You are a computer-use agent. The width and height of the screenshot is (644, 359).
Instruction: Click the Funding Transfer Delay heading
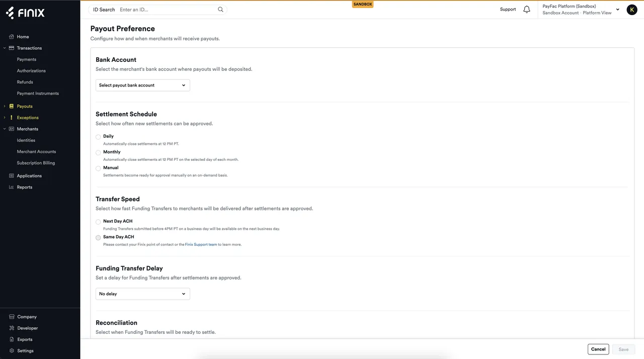coord(129,268)
